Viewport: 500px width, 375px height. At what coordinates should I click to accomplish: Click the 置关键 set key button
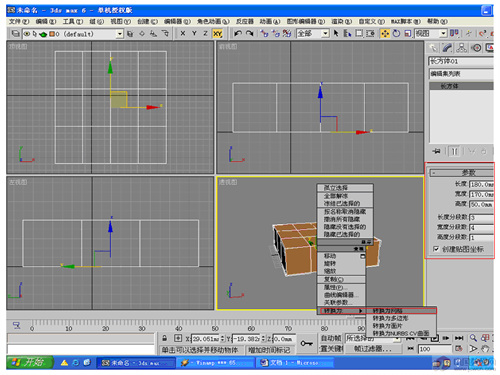point(331,349)
